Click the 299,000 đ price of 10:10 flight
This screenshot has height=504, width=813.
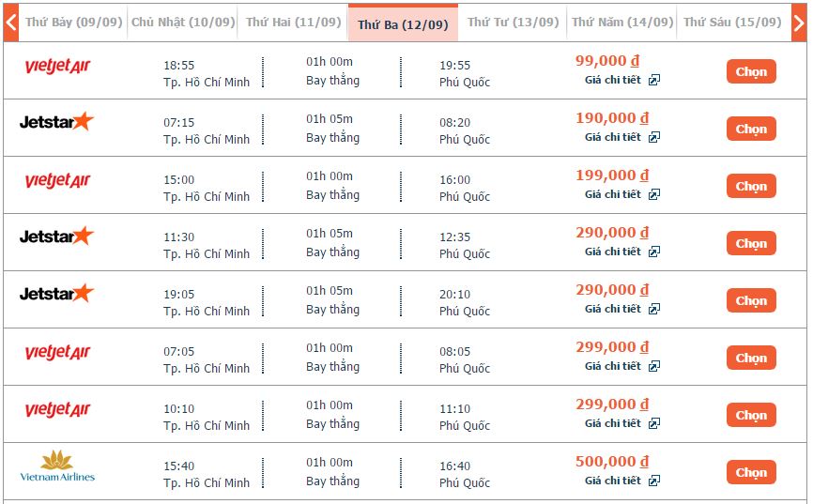click(x=612, y=405)
